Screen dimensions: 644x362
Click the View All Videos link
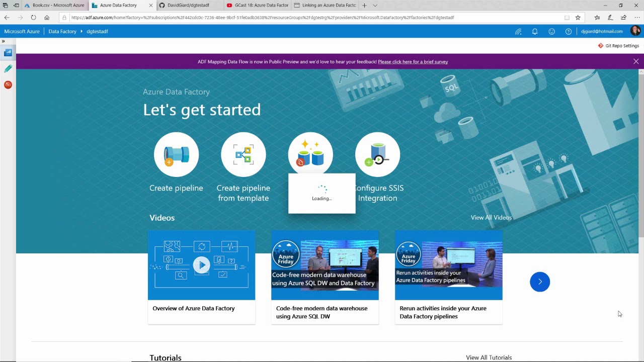491,218
